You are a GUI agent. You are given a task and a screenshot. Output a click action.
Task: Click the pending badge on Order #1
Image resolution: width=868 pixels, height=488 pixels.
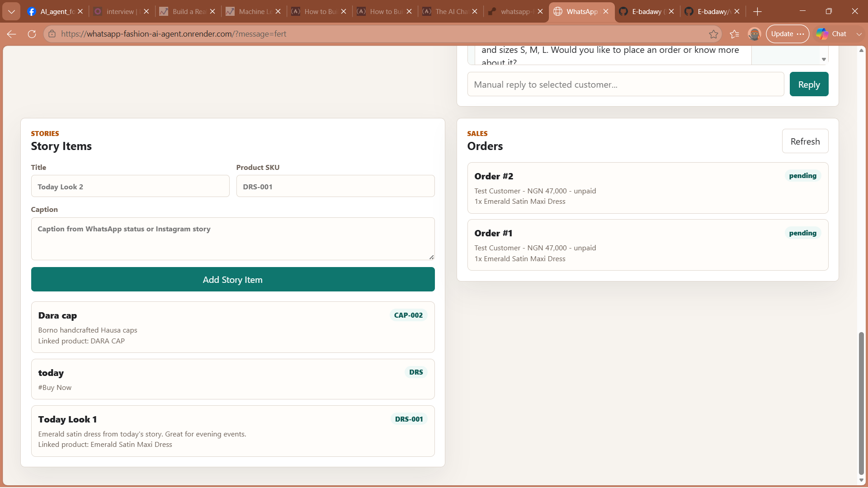802,233
